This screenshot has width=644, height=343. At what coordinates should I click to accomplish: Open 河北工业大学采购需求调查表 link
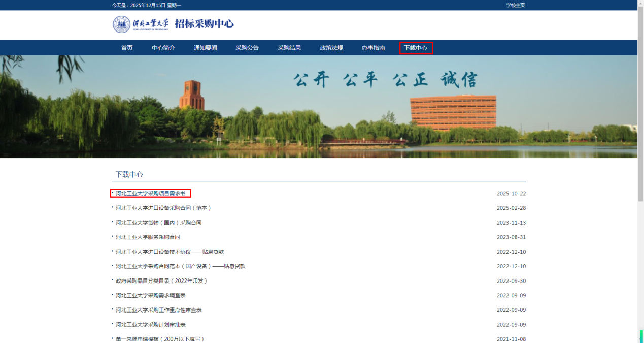coord(150,296)
